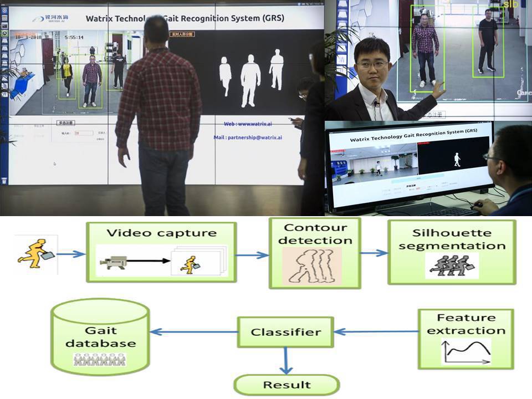Select the 'Silhouette segmentation' heading
This screenshot has height=399, width=532.
click(x=452, y=239)
